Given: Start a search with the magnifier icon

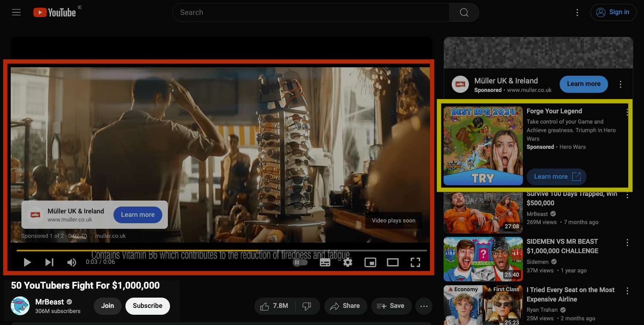Looking at the screenshot, I should [x=464, y=12].
